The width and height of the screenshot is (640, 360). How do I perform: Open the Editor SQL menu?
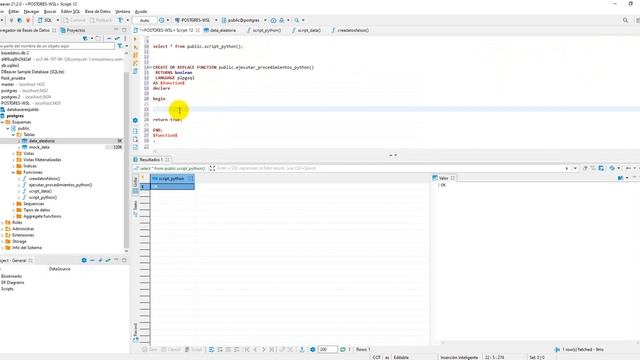[x=70, y=11]
